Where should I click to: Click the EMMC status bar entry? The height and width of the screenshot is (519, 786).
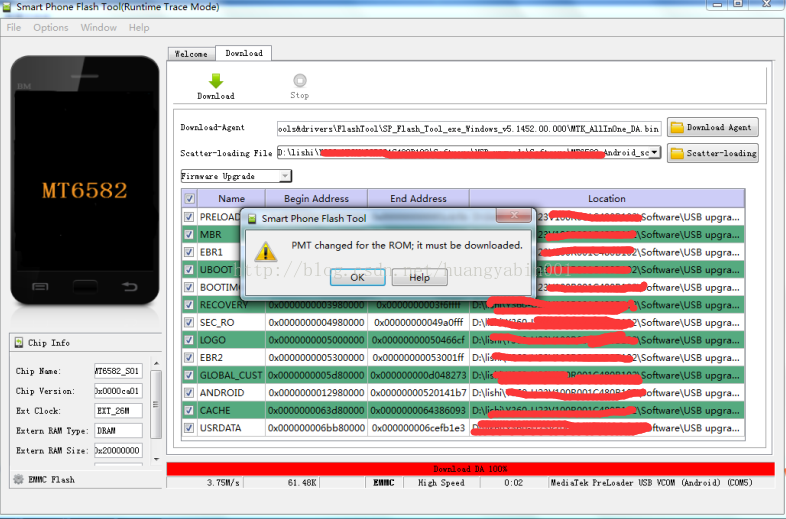click(383, 482)
